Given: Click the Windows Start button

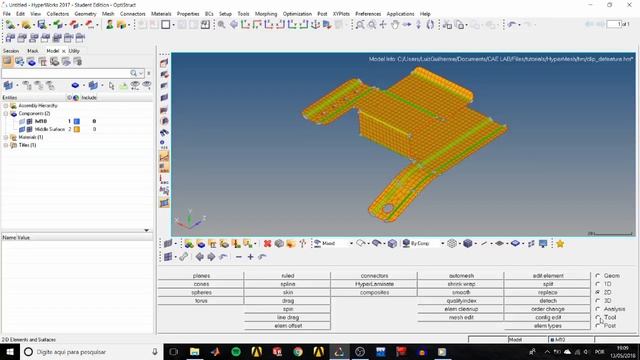Looking at the screenshot, I should (x=10, y=352).
